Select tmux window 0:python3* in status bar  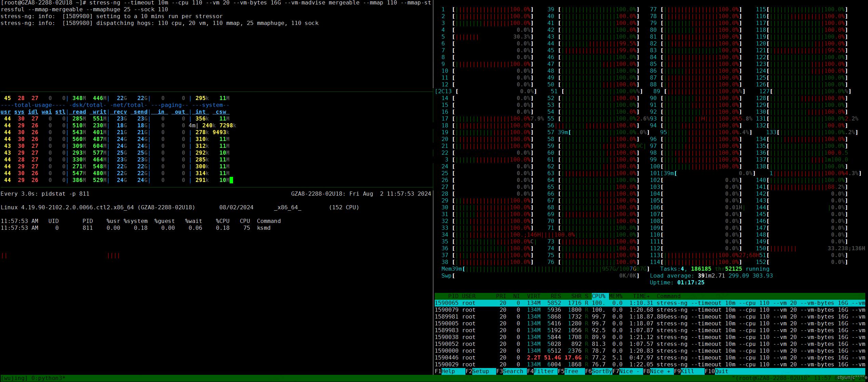(x=48, y=378)
